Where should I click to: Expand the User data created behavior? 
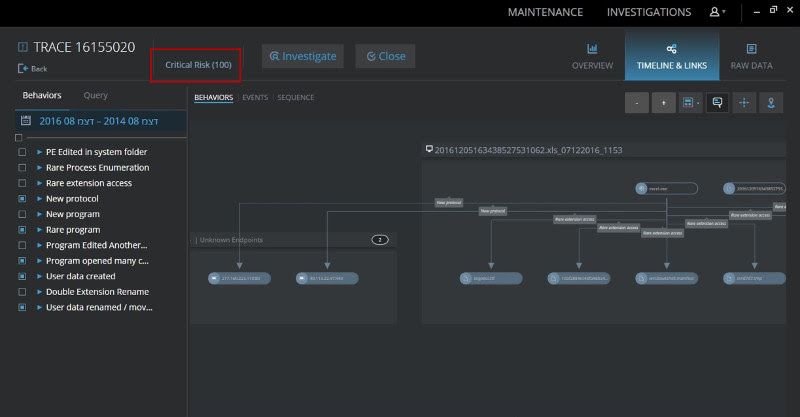39,276
